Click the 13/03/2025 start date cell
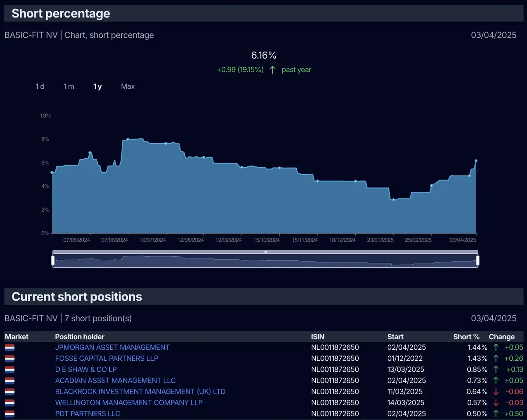 [406, 369]
